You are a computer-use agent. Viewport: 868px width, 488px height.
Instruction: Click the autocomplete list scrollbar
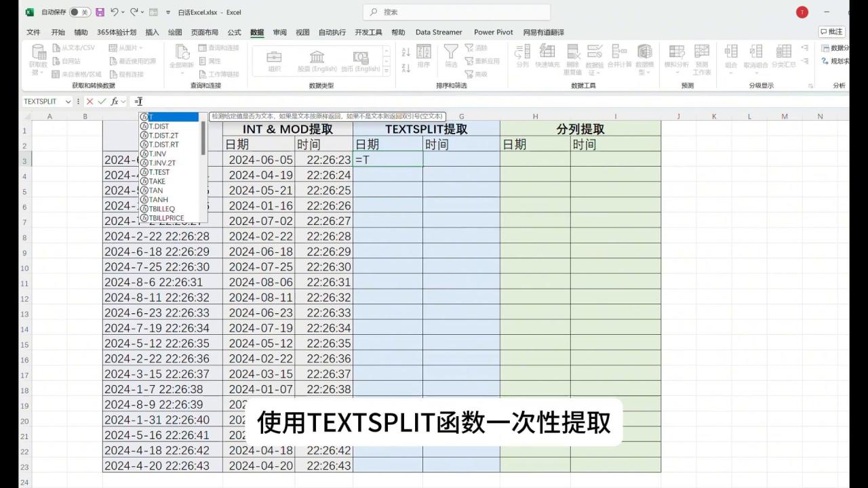pos(203,138)
